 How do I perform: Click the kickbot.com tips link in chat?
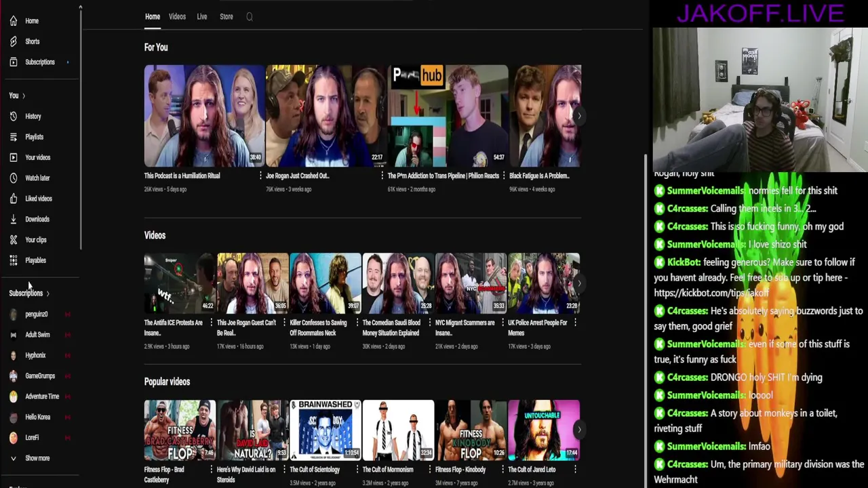(x=711, y=293)
